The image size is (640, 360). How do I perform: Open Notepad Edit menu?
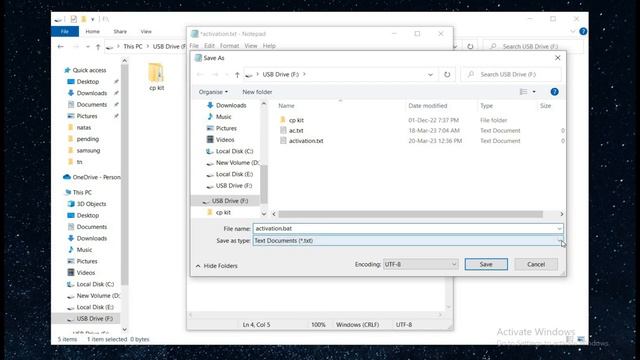click(x=209, y=46)
